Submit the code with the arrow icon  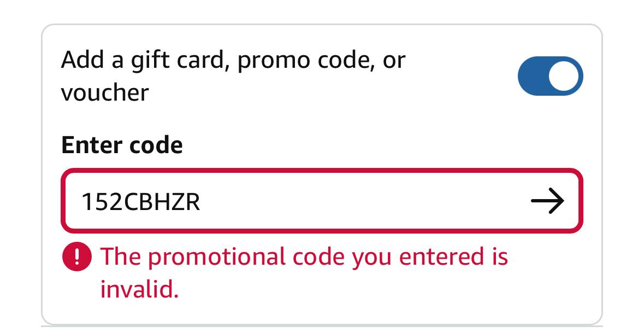(x=547, y=201)
